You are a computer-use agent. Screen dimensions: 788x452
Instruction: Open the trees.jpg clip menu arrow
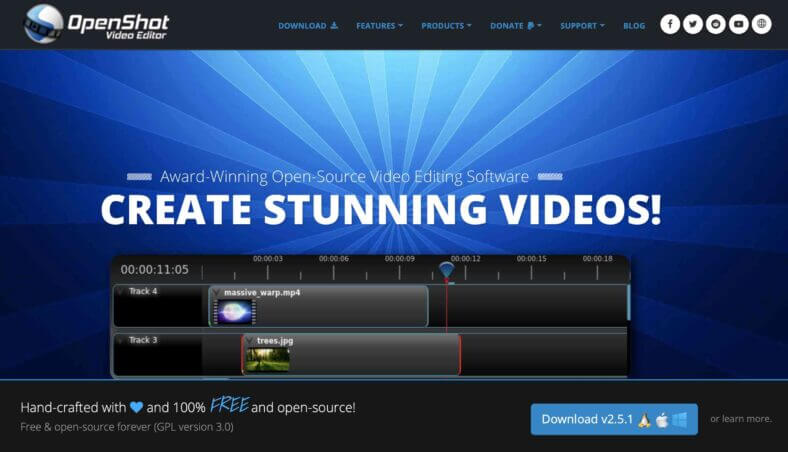tap(250, 341)
